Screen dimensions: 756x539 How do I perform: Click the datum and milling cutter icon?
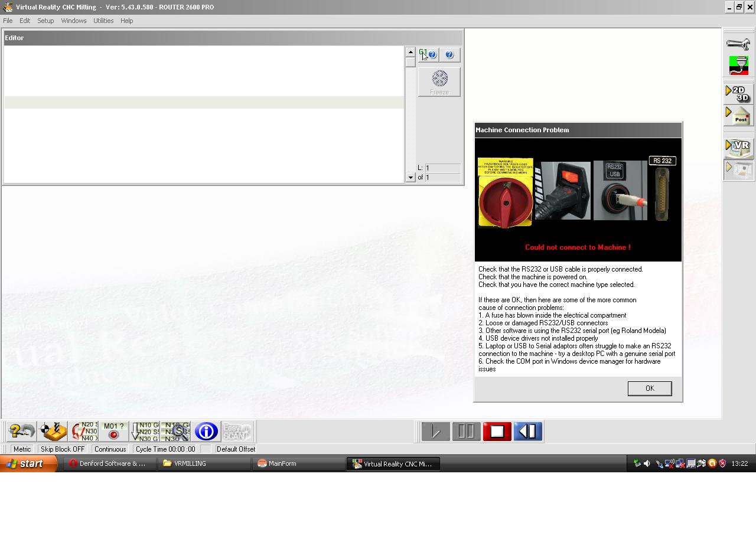pyautogui.click(x=53, y=432)
